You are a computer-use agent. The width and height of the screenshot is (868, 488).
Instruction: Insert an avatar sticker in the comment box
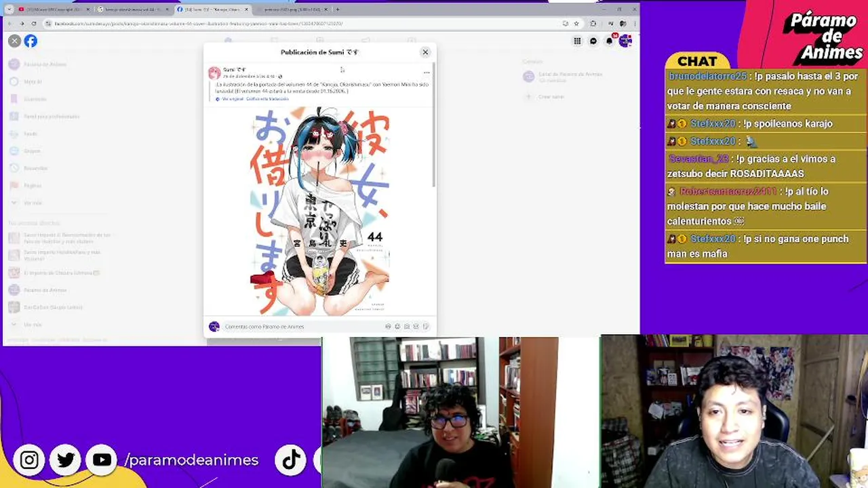[x=388, y=327]
